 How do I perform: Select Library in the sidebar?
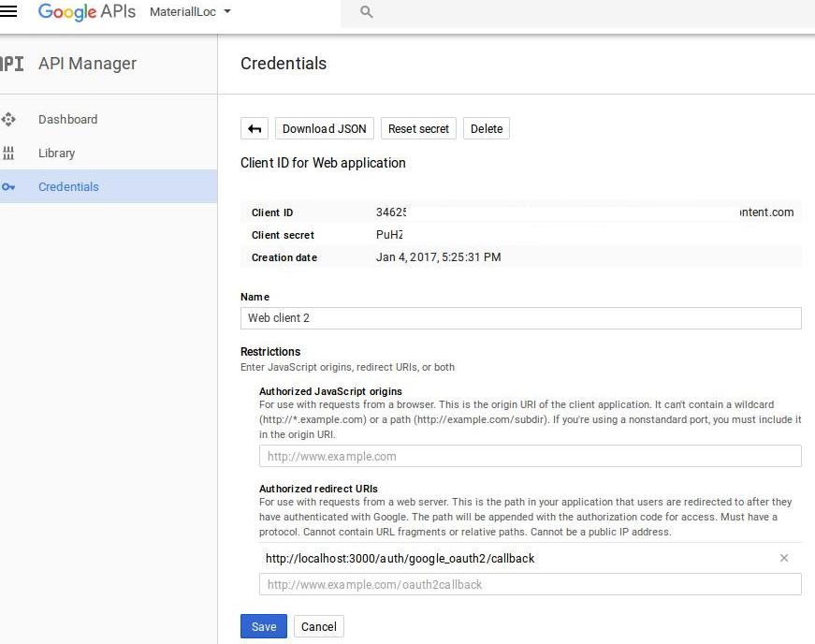[x=56, y=154]
